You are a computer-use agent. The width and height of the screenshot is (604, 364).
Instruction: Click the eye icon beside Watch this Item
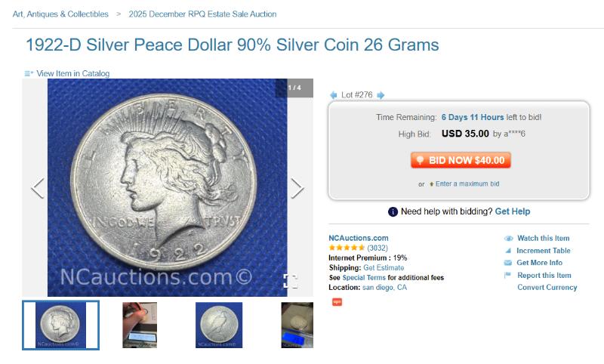click(508, 239)
